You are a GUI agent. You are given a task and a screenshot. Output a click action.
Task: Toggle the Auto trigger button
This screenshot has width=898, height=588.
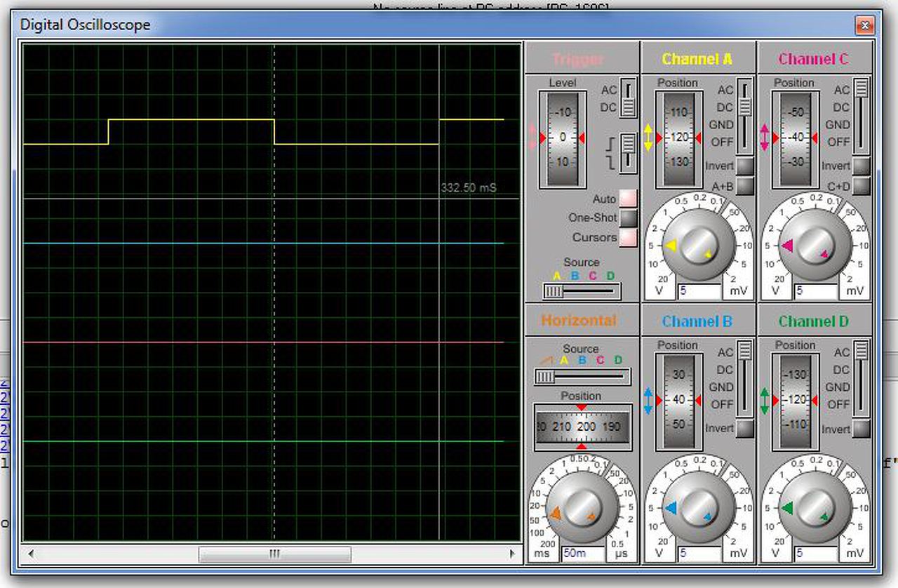(x=628, y=199)
